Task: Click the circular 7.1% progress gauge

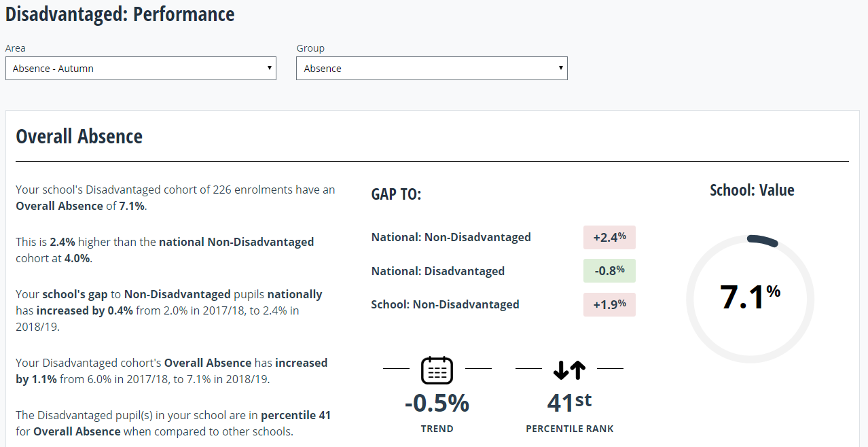Action: click(750, 298)
